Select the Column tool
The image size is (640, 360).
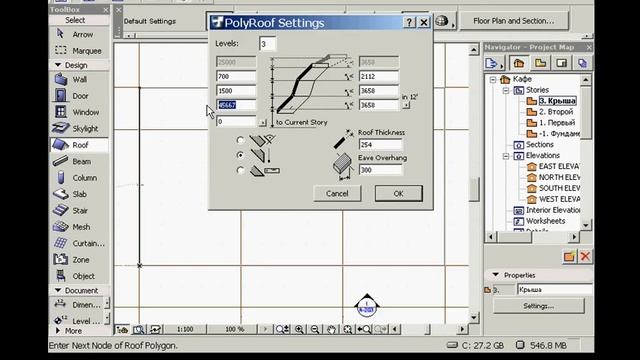pos(79,178)
